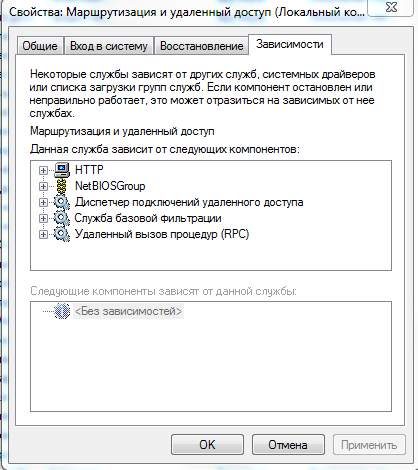Click the computer icon next to HTTP
Screen dimensions: 418x470
pyautogui.click(x=62, y=170)
